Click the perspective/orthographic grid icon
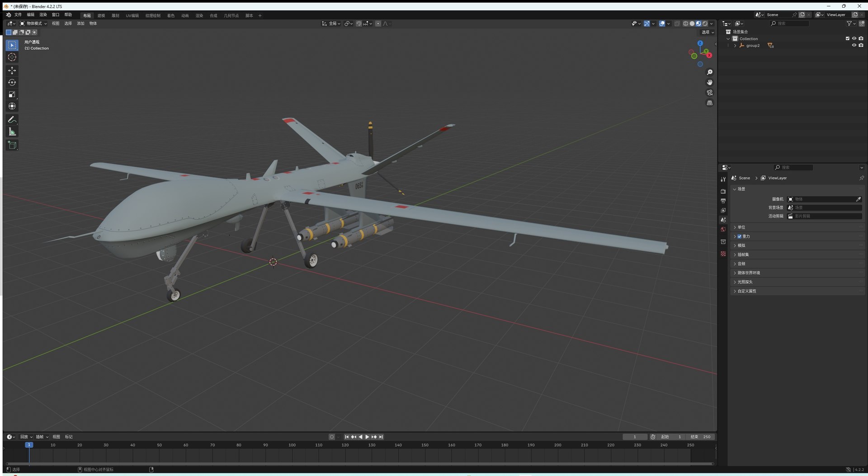 click(x=710, y=103)
